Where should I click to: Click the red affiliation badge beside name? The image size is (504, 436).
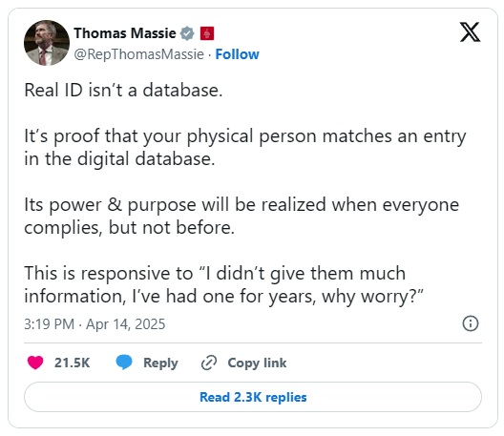tap(207, 33)
